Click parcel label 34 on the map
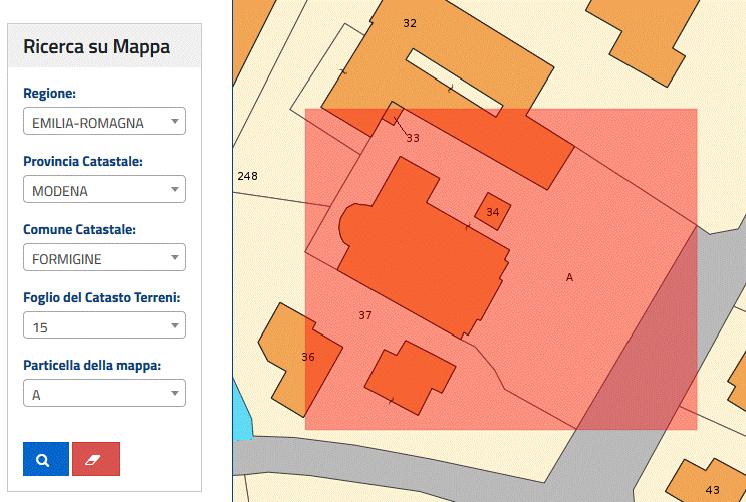The height and width of the screenshot is (502, 746). coord(493,212)
